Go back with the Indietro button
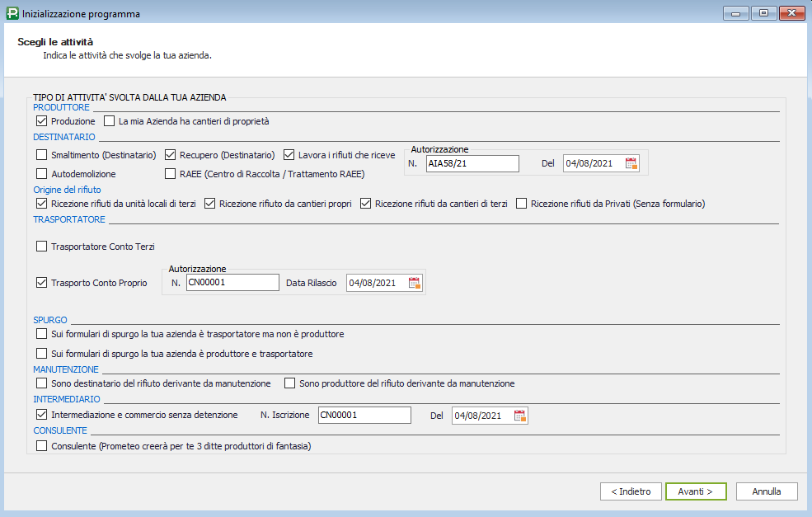The height and width of the screenshot is (517, 812). 631,491
